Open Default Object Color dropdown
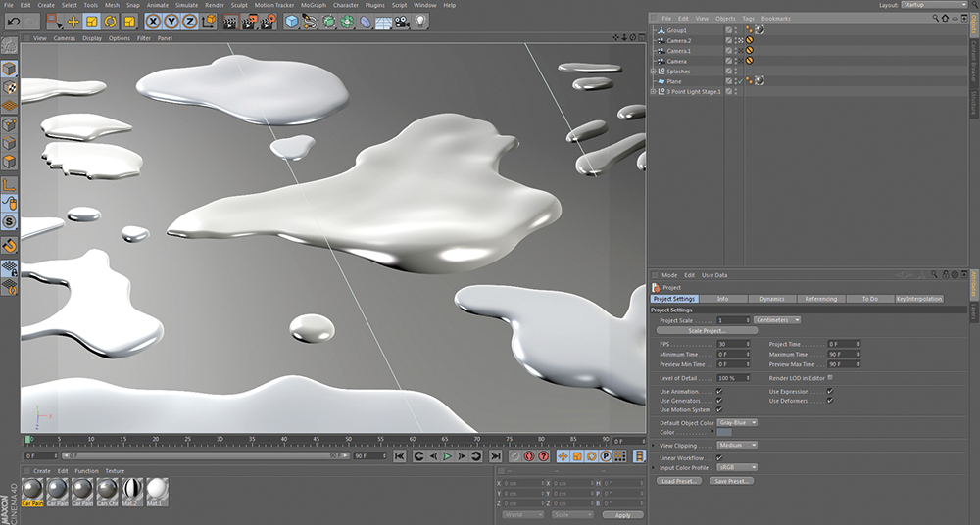This screenshot has width=980, height=525. (737, 422)
